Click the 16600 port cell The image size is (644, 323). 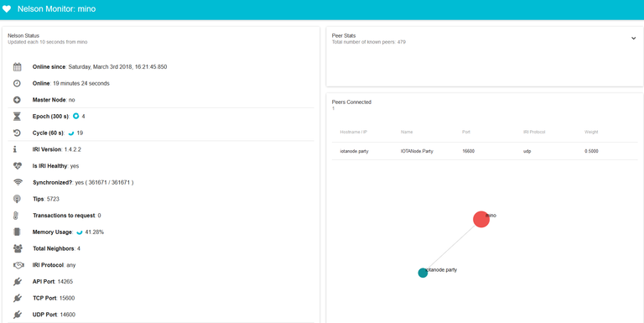point(468,151)
